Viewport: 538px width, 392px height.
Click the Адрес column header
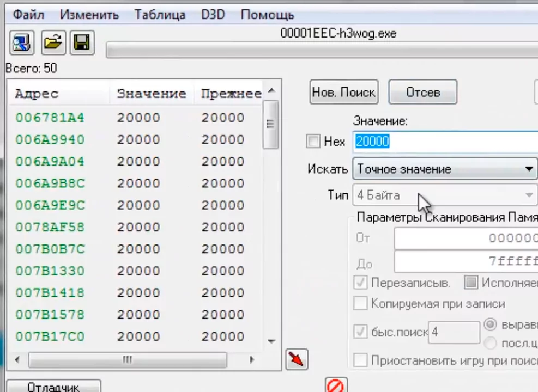pyautogui.click(x=59, y=94)
